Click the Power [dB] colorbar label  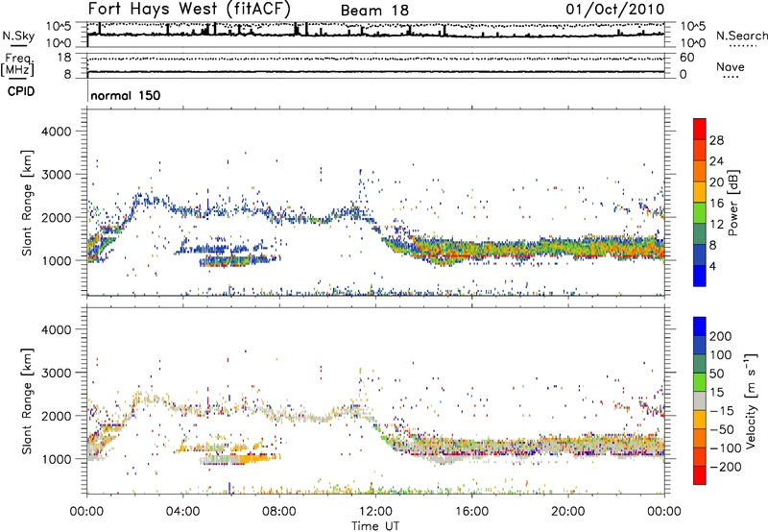pyautogui.click(x=733, y=203)
